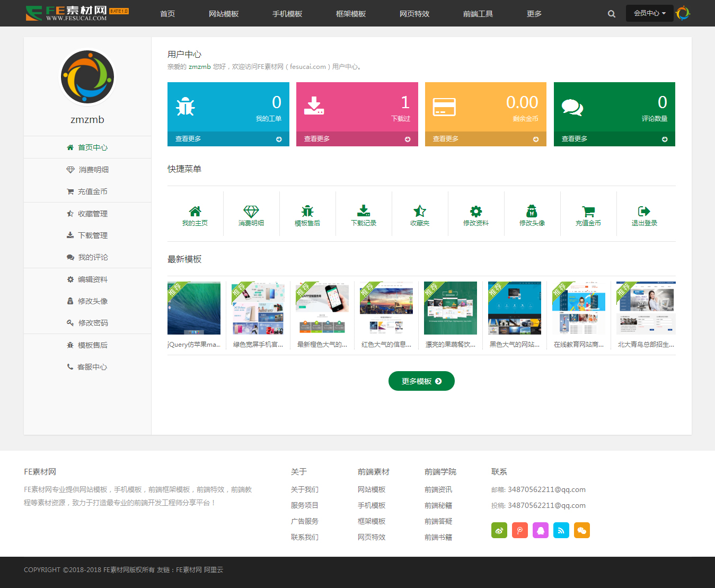Image resolution: width=715 pixels, height=588 pixels.
Task: Expand 查看更多 on the 剩余金币 card
Action: pos(486,139)
